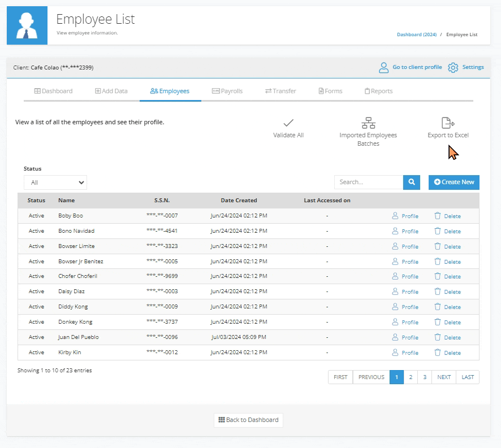The image size is (501, 448).
Task: Click date Jul/03/2024 05:09 PM
Action: (239, 337)
